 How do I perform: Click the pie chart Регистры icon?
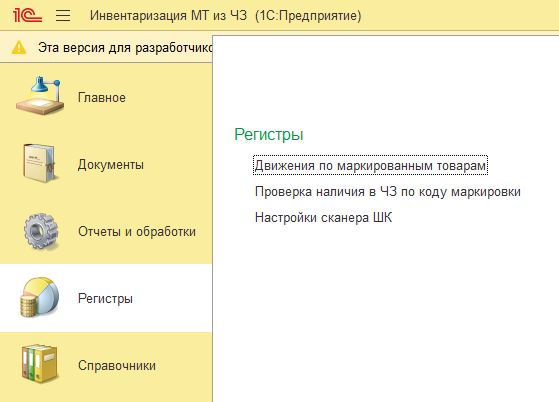tap(39, 298)
